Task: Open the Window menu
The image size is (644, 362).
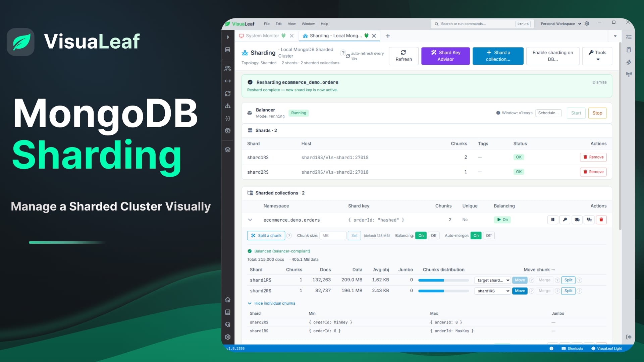Action: (x=308, y=24)
